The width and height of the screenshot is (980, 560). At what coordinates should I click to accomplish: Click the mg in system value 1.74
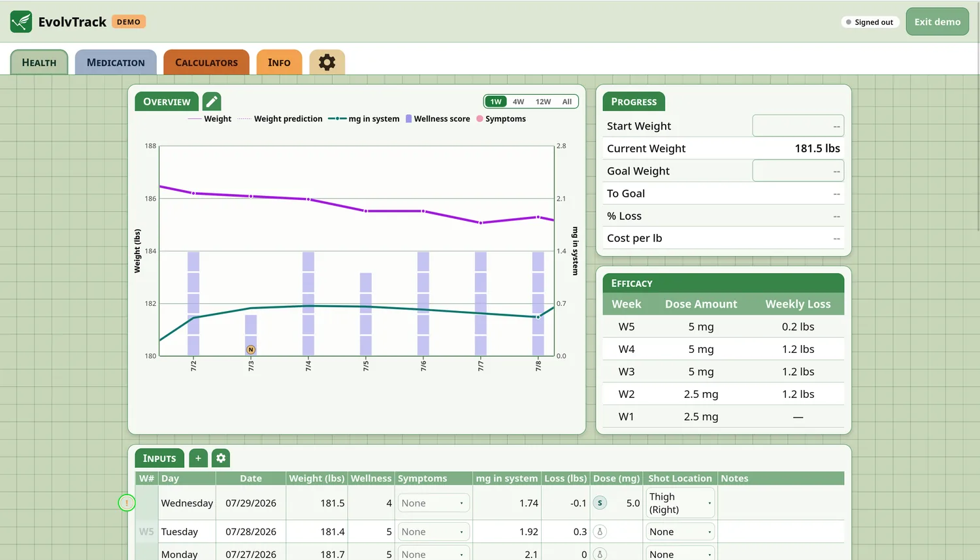pos(529,502)
